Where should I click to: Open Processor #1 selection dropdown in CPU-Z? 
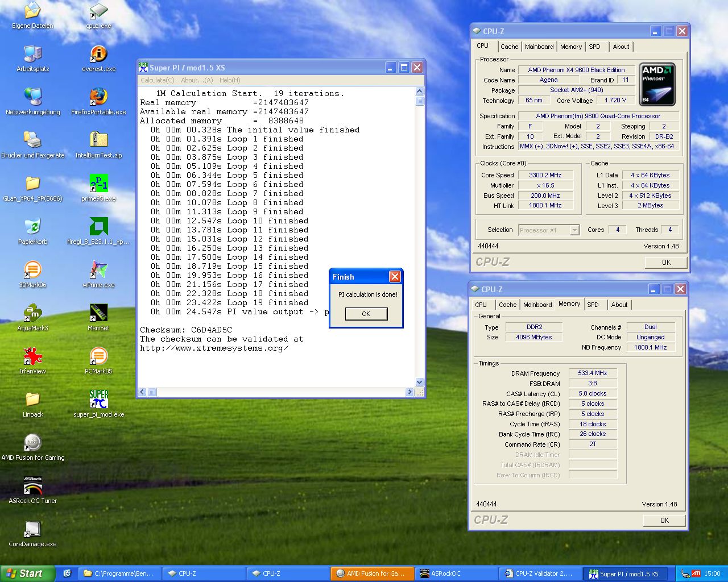point(549,230)
